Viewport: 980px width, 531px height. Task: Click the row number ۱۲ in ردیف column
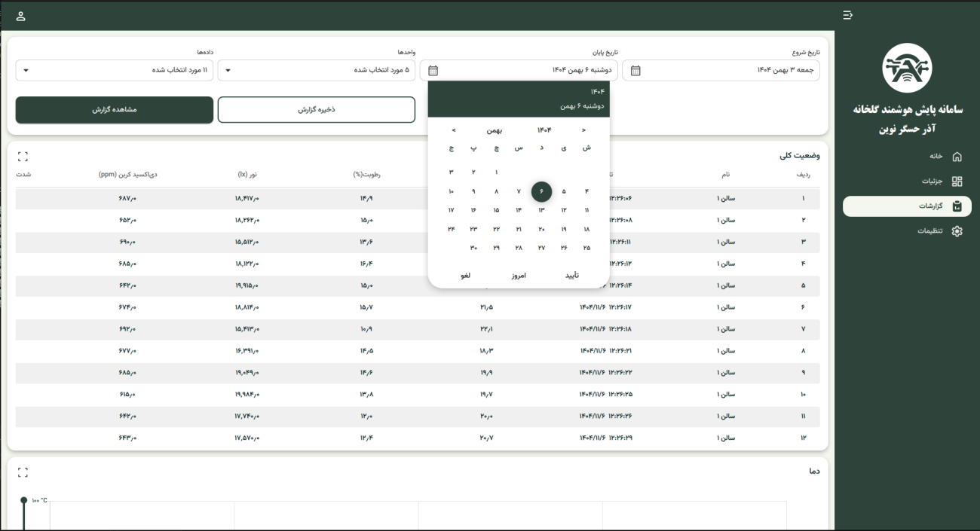pyautogui.click(x=804, y=438)
